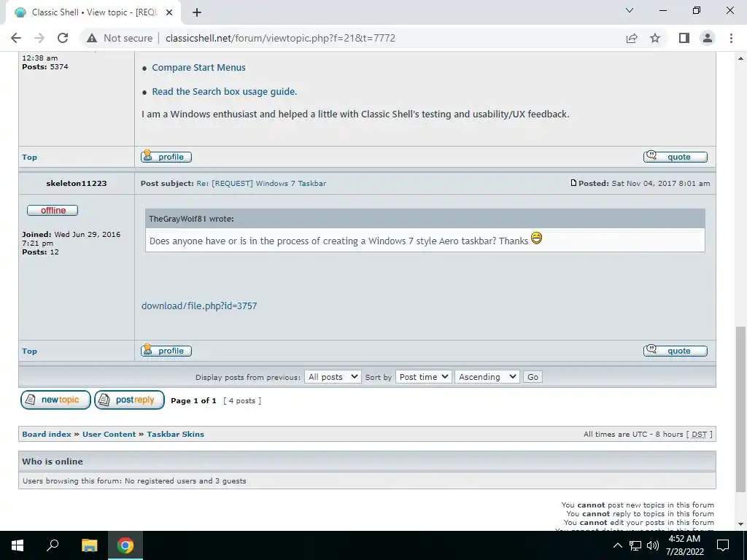This screenshot has width=747, height=560.
Task: Open the browser side panel
Action: pyautogui.click(x=684, y=38)
